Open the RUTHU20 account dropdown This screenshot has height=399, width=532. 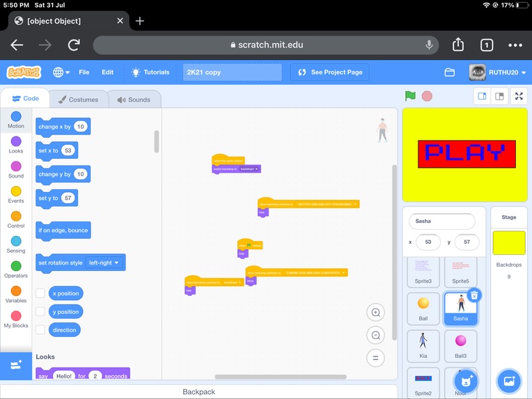[497, 72]
